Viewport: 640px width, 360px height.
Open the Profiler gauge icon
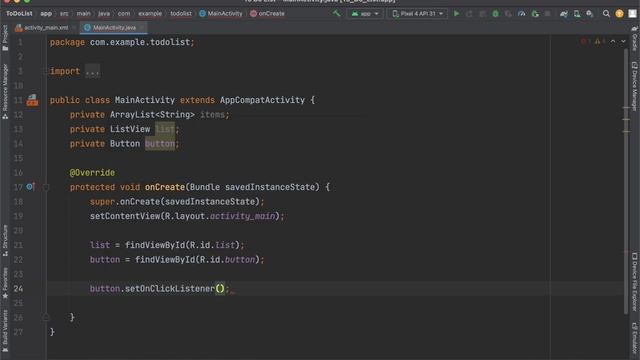(521, 13)
